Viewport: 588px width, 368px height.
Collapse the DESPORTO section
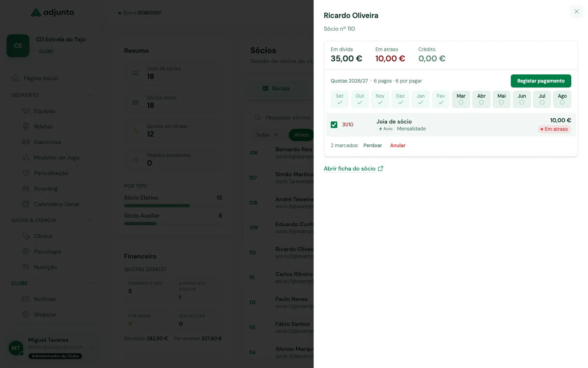pos(90,95)
